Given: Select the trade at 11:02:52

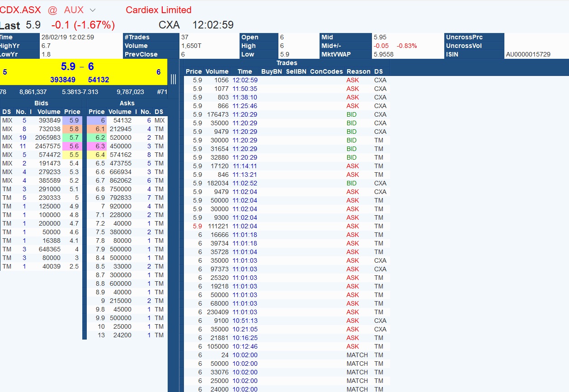Looking at the screenshot, I should 287,183.
